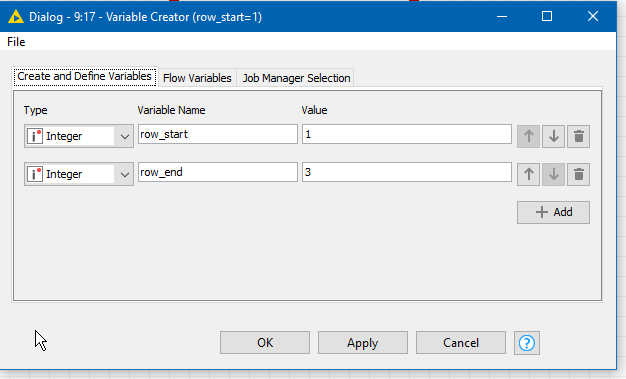Open Type dropdown for row_end
The width and height of the screenshot is (626, 379).
click(x=79, y=174)
